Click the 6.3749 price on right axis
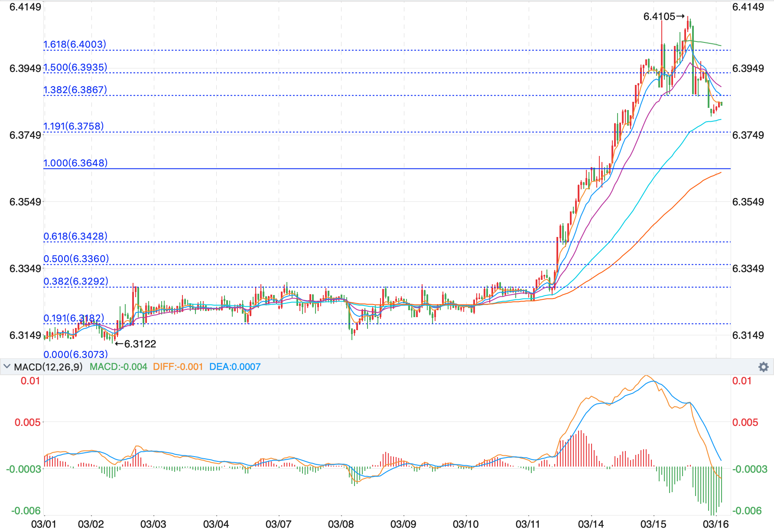 click(x=748, y=135)
